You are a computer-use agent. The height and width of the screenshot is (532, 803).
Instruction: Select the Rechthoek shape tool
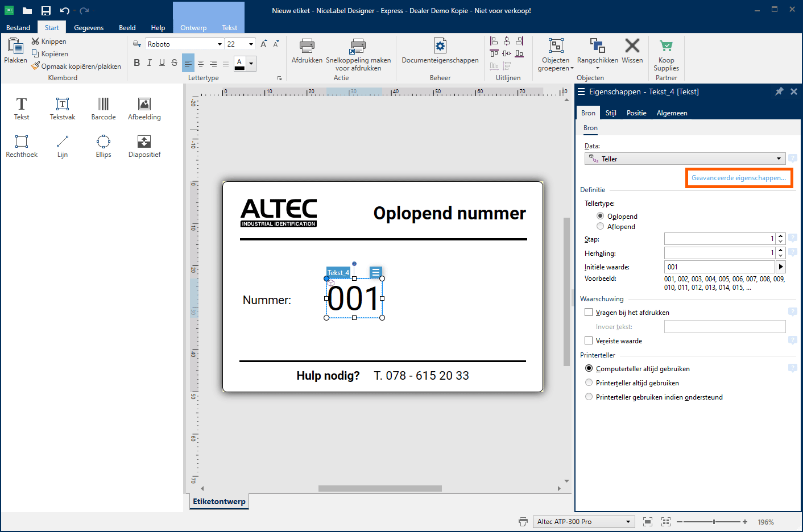(x=22, y=146)
